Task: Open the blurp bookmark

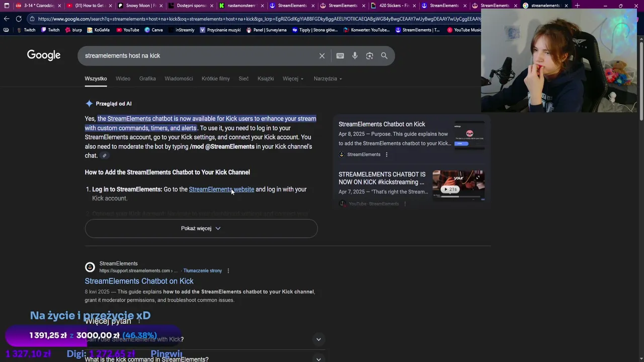Action: (73, 30)
